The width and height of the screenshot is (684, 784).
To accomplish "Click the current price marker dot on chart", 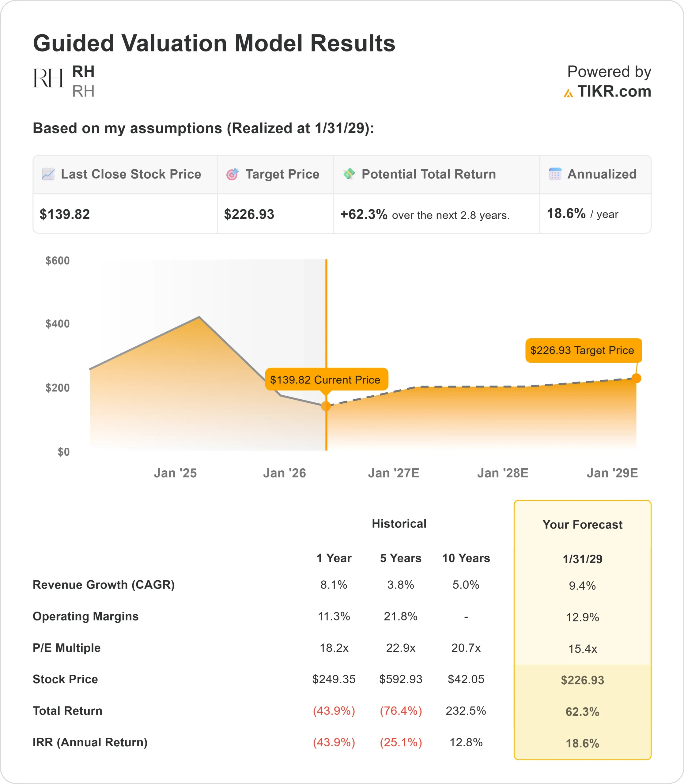I will click(326, 406).
